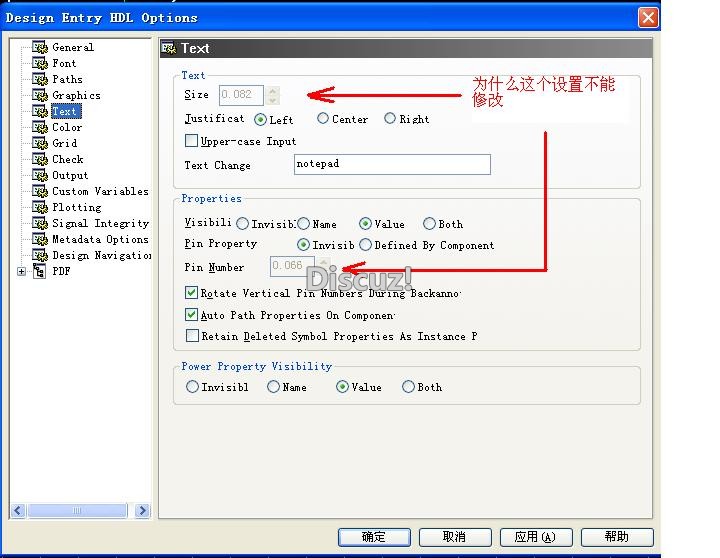Image resolution: width=720 pixels, height=558 pixels.
Task: Expand the PDF tree node
Action: point(21,271)
